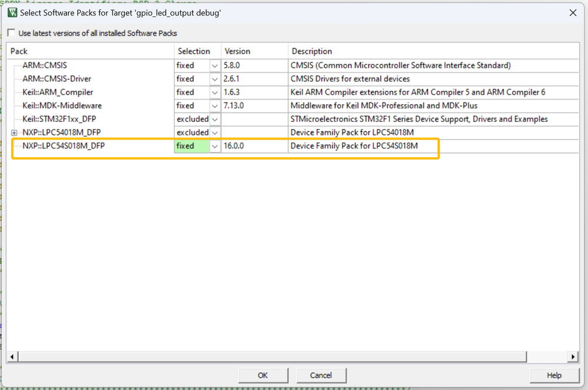Viewport: 588px width, 390px height.
Task: Click the OK button
Action: point(263,375)
